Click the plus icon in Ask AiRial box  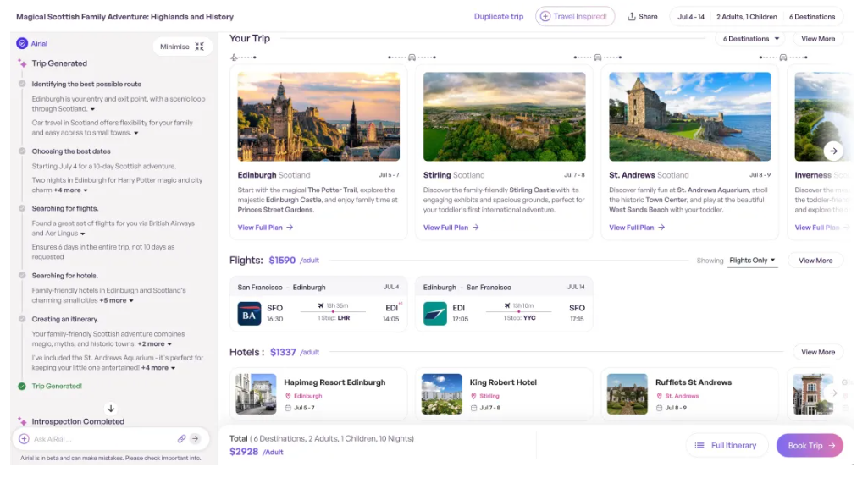pos(24,439)
